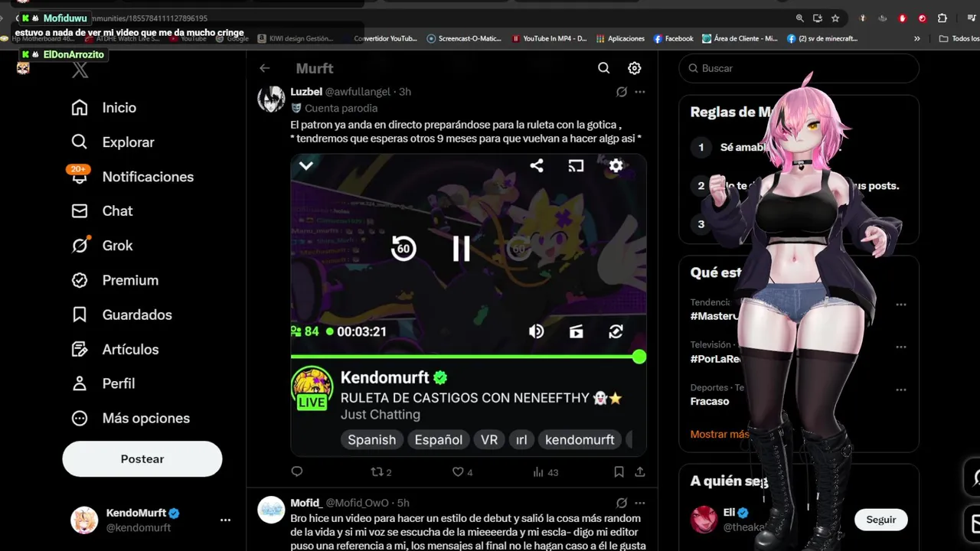Screen dimensions: 980x551
Task: Select the Spanish stream tag
Action: point(372,440)
